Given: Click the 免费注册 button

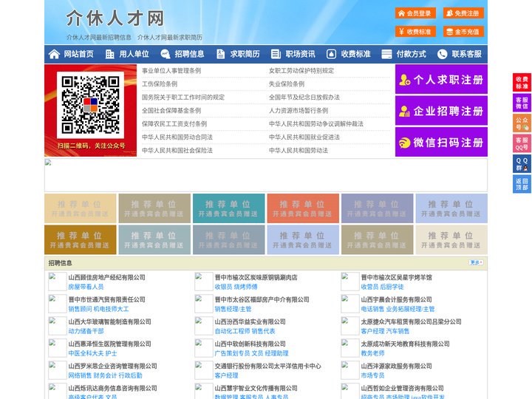Looking at the screenshot, I should tap(463, 13).
